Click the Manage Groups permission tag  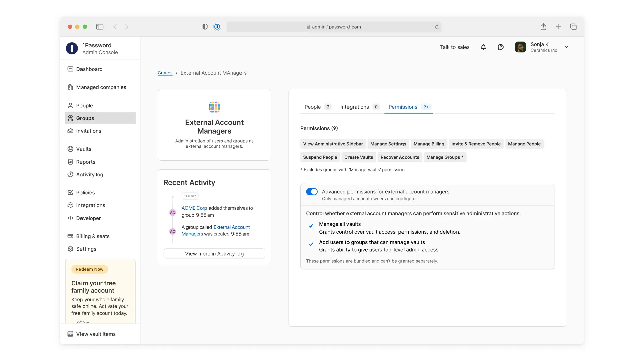tap(445, 157)
